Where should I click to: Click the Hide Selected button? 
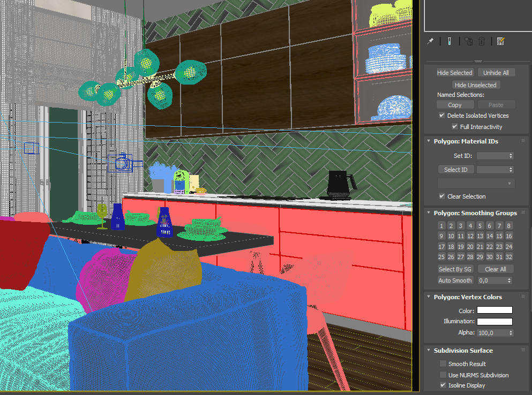tap(455, 73)
